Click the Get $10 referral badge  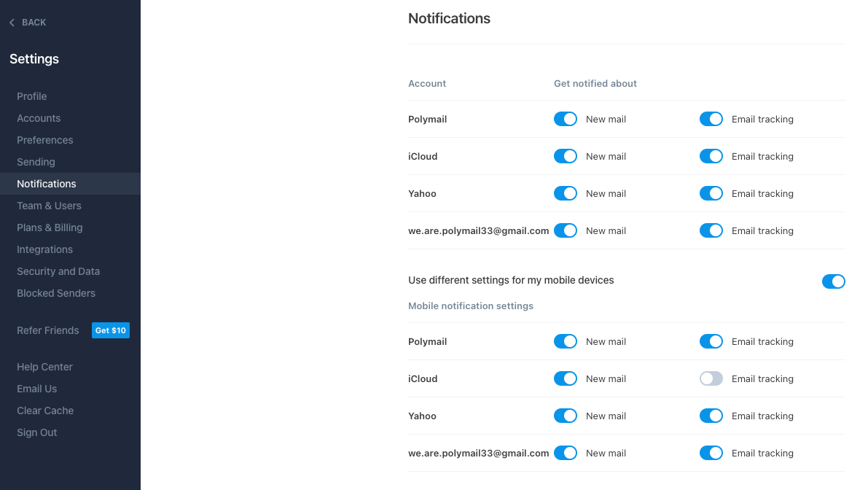111,330
